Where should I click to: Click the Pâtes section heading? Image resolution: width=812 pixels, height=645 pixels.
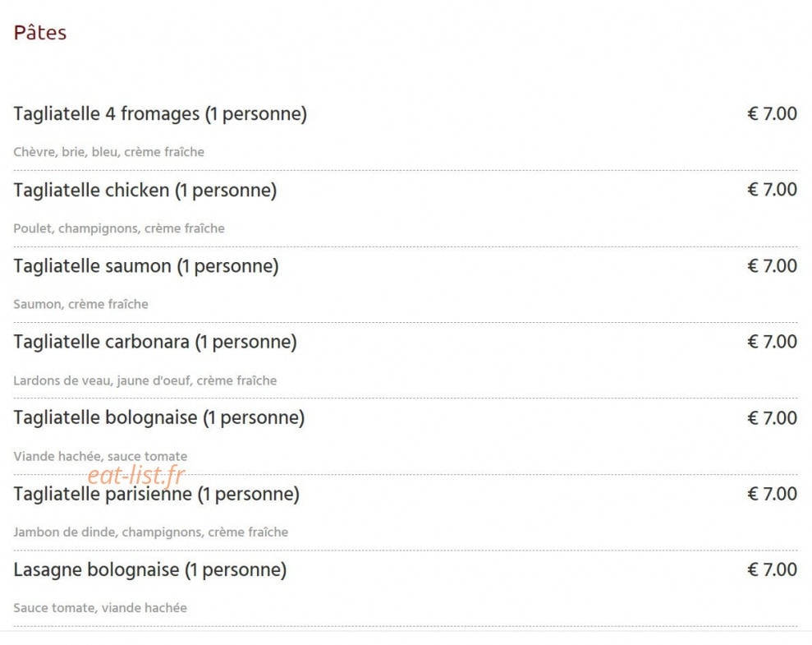tap(40, 33)
